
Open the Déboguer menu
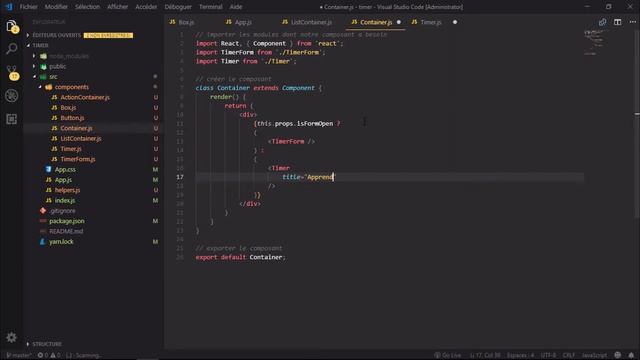click(178, 7)
